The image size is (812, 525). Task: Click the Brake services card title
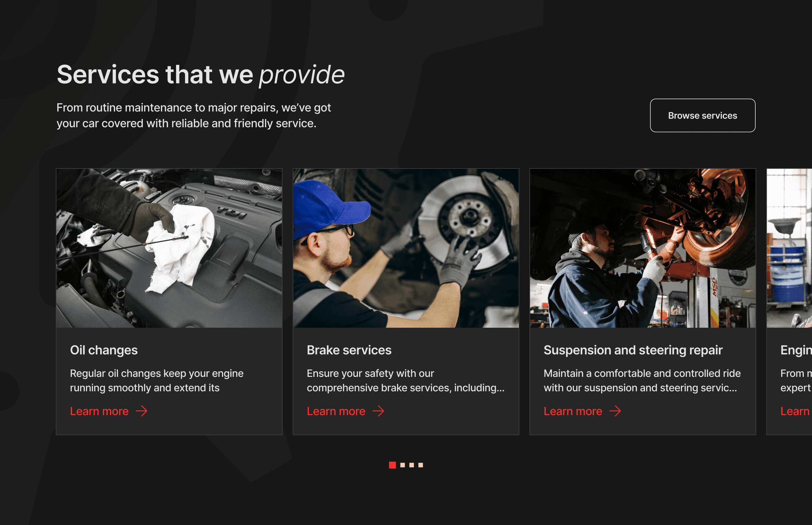click(349, 350)
